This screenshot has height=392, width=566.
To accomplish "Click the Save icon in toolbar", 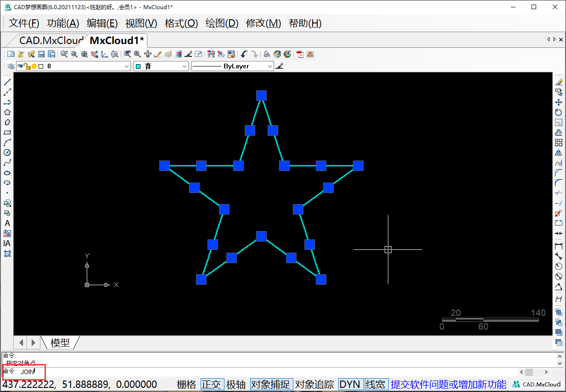I will [41, 54].
